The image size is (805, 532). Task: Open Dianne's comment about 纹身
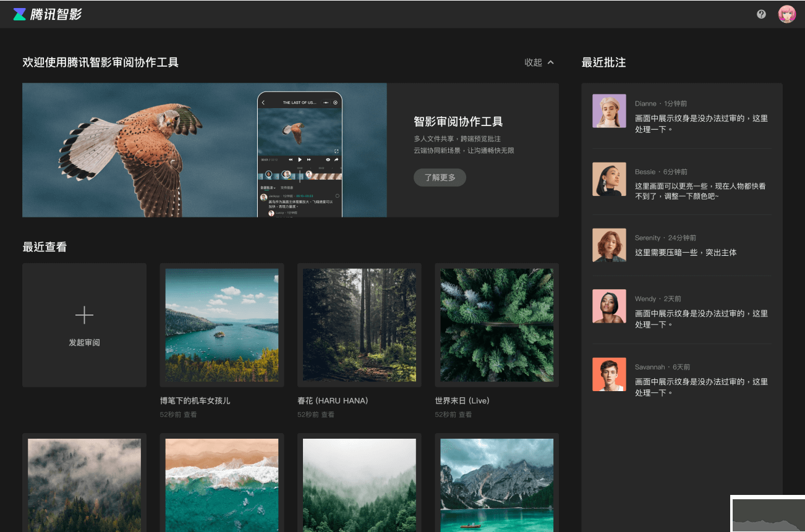[701, 124]
